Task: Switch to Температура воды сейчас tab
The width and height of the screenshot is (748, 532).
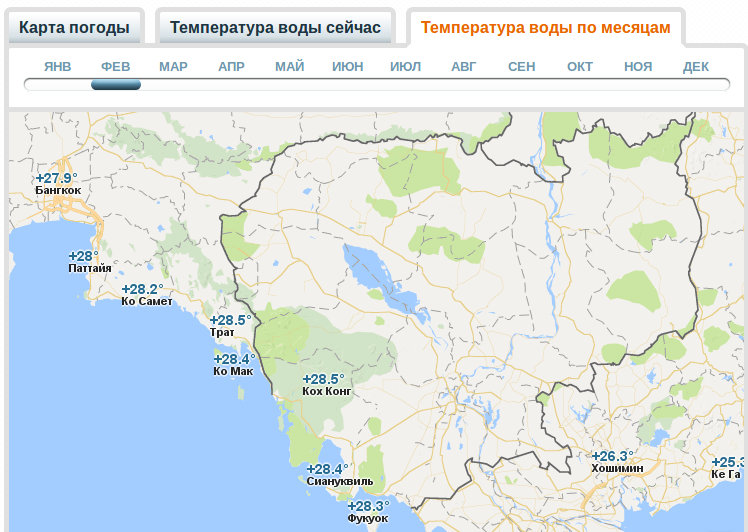Action: [x=275, y=27]
